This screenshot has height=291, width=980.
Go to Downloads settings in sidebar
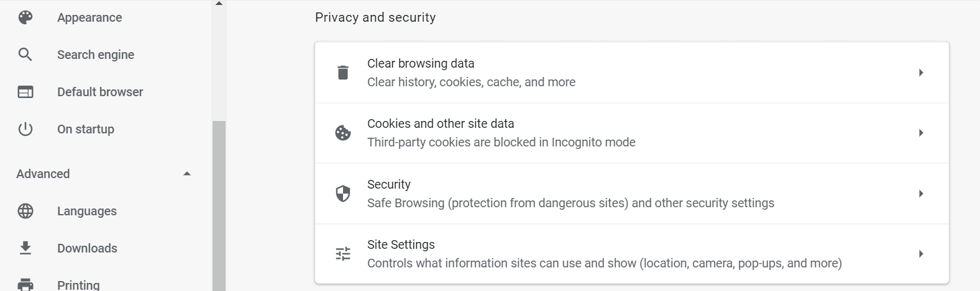(87, 248)
